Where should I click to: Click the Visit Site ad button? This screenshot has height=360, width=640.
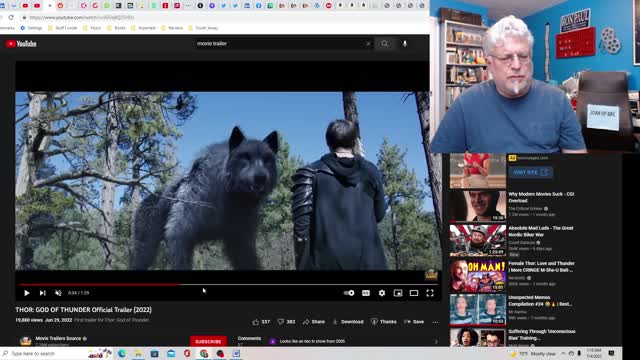pyautogui.click(x=531, y=172)
